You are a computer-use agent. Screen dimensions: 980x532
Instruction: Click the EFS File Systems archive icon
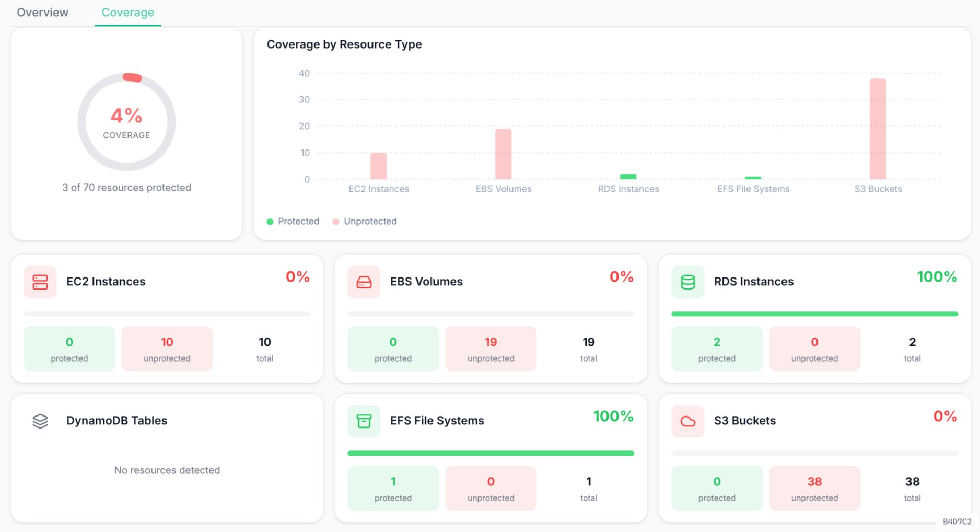(364, 421)
